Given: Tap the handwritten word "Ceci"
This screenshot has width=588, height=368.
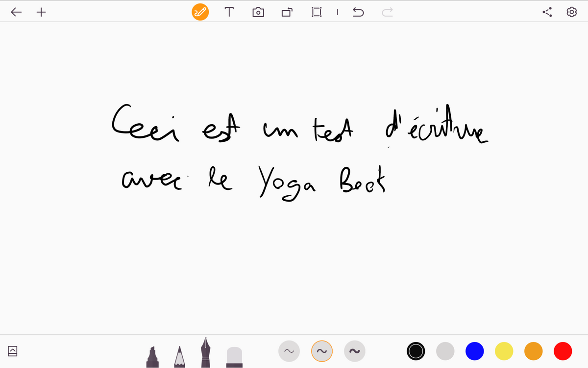Looking at the screenshot, I should [146, 124].
